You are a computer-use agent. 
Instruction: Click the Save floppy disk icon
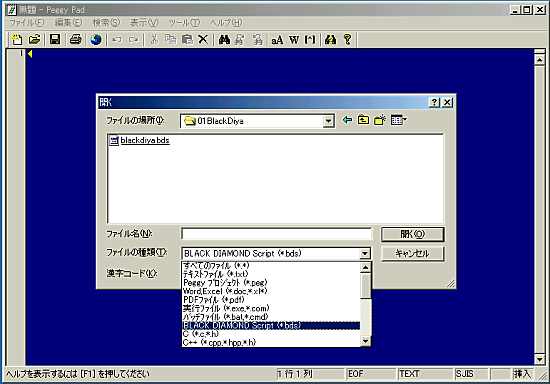[55, 39]
